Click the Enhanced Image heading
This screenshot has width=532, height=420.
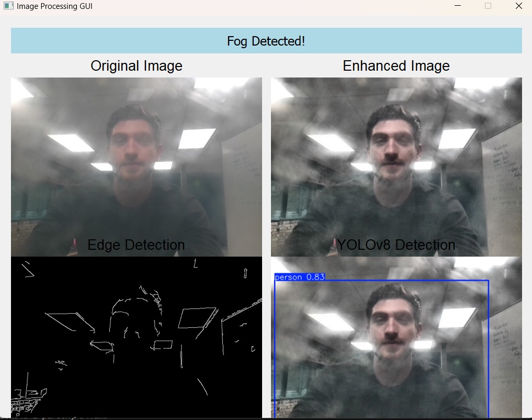(396, 66)
